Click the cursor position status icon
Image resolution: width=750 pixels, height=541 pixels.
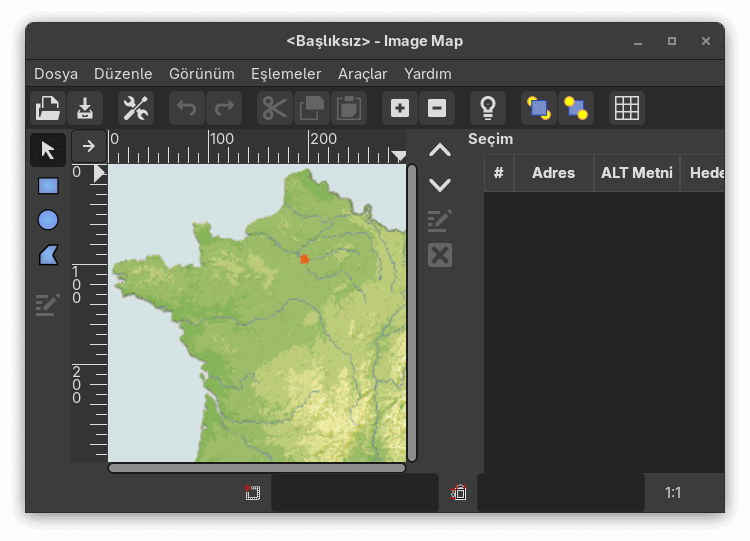[x=252, y=492]
